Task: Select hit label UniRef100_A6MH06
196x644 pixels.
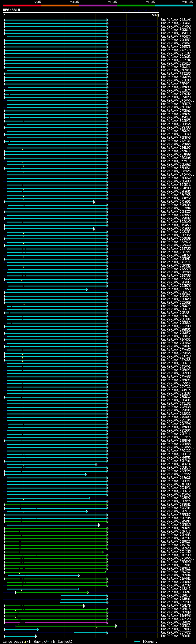Action: point(176,138)
